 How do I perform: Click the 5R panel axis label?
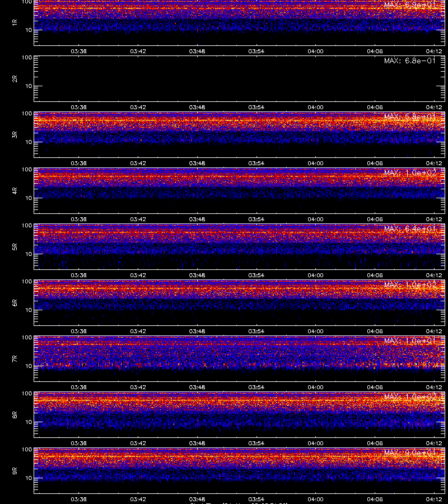(x=15, y=247)
